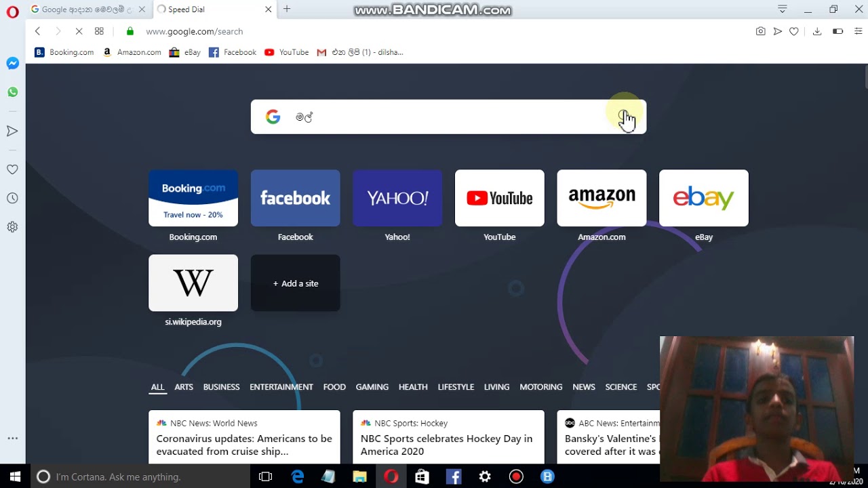Screen dimensions: 868x488
Task: Open WhatsApp in the sidebar
Action: coord(12,92)
